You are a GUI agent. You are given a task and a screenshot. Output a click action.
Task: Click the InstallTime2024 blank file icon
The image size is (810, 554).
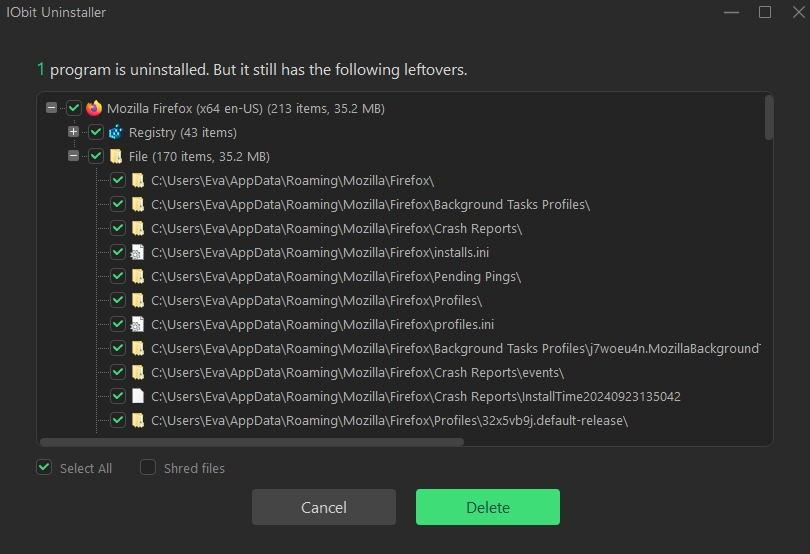[x=137, y=396]
